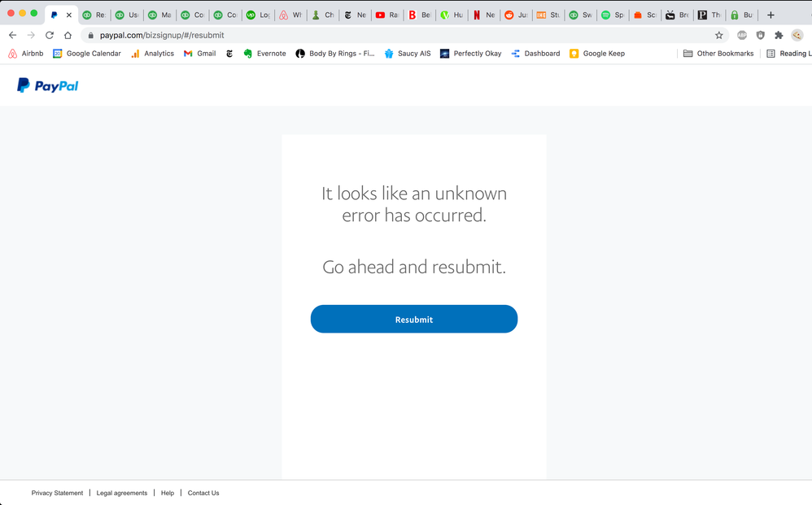Screen dimensions: 812x505
Task: Go to browser home page
Action: point(68,35)
